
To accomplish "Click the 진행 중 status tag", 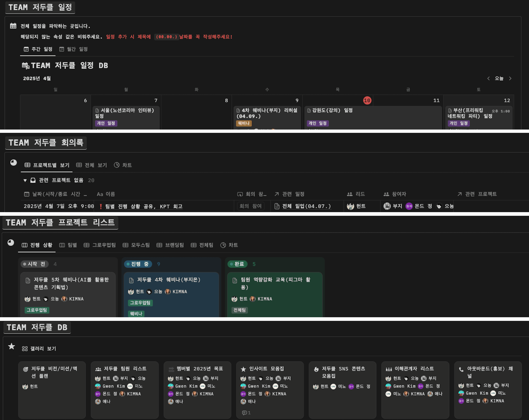I will (138, 264).
